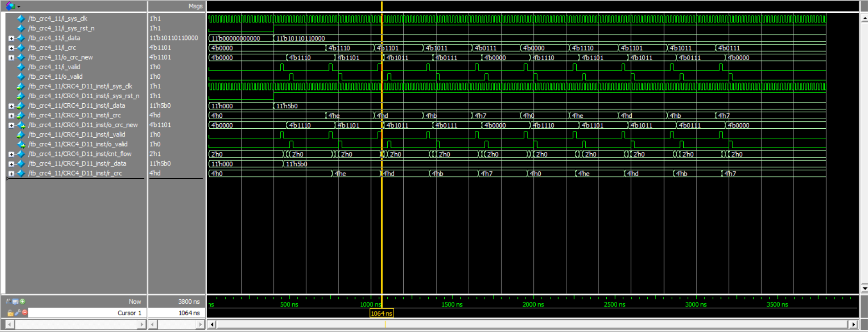Click the 3500 ns timeline label
The image size is (868, 332).
click(x=777, y=304)
